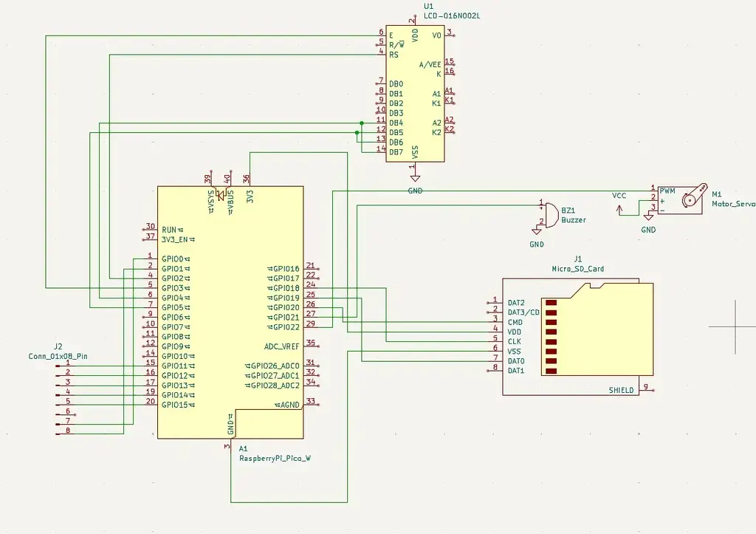Click the diode symbol between VSYS and VBUS
This screenshot has height=534, width=756.
click(221, 195)
